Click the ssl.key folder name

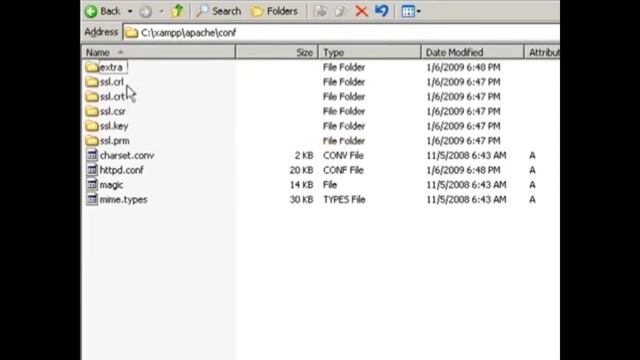tap(114, 126)
